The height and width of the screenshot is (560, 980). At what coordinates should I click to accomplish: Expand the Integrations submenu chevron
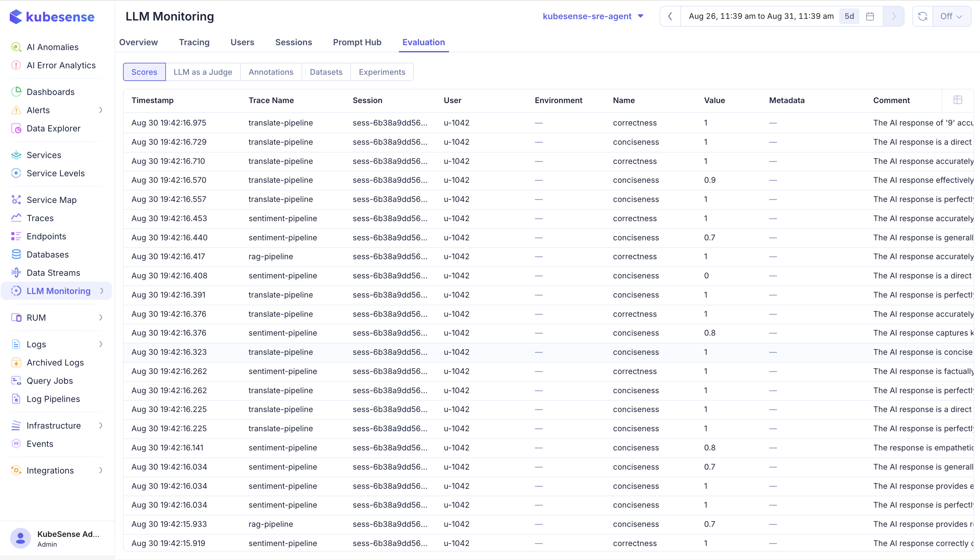pyautogui.click(x=101, y=470)
